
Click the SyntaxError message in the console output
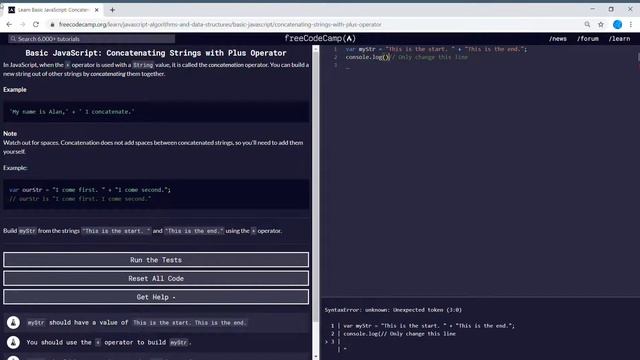coord(393,310)
